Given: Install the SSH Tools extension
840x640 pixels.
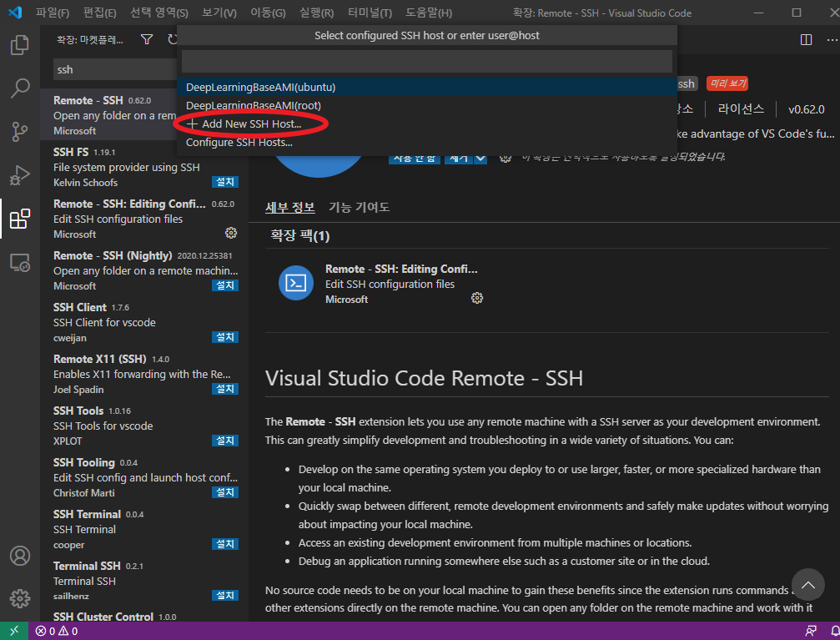Looking at the screenshot, I should [x=225, y=441].
